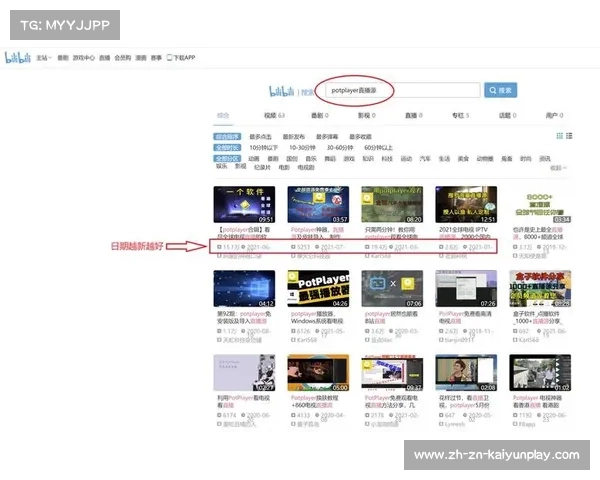
Task: Open the 04:12 Windows logo video thumbnail
Action: tap(244, 289)
